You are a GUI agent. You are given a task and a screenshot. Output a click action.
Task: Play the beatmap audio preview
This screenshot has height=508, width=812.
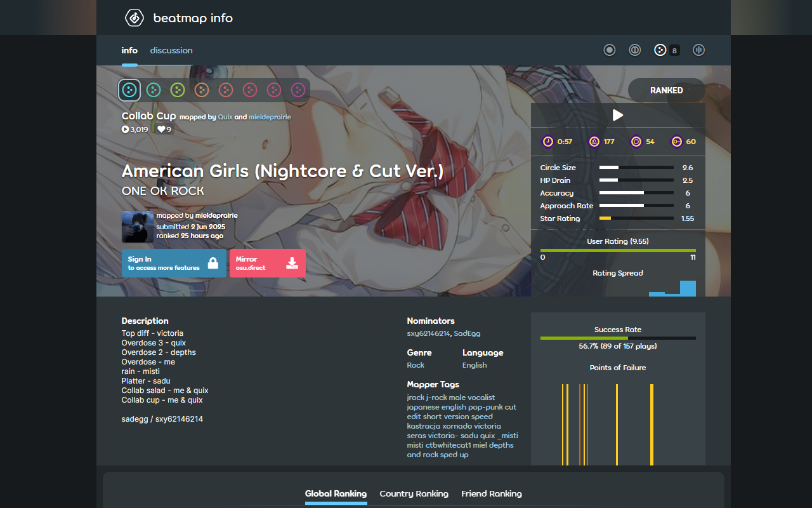pos(618,115)
